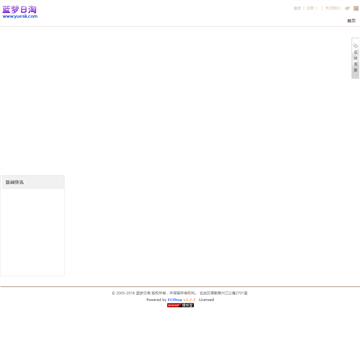Show the QR code icon in header
The height and width of the screenshot is (360, 360).
click(356, 8)
